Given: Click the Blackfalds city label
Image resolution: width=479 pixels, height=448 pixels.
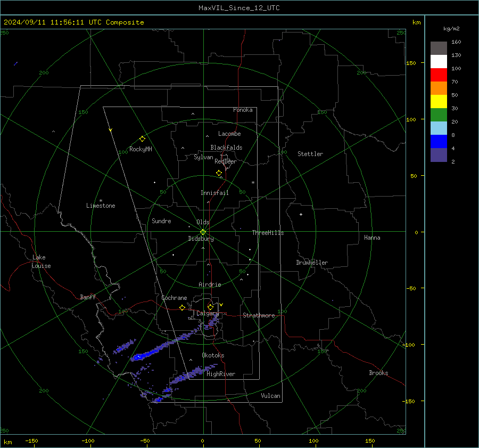Looking at the screenshot, I should 226,148.
